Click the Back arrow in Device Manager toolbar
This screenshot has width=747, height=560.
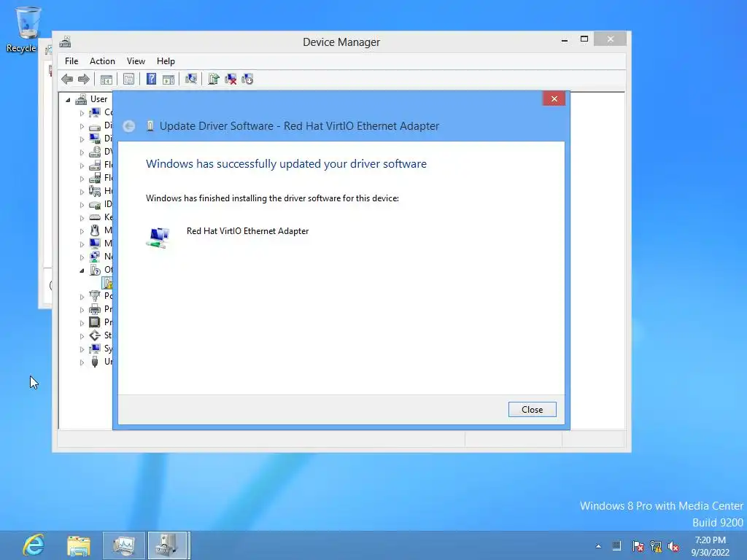pos(67,79)
